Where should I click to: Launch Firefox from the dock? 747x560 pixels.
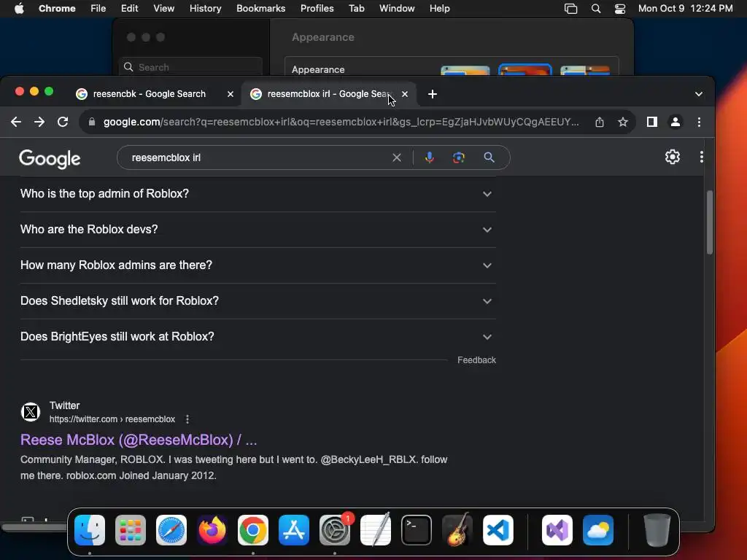pos(212,530)
